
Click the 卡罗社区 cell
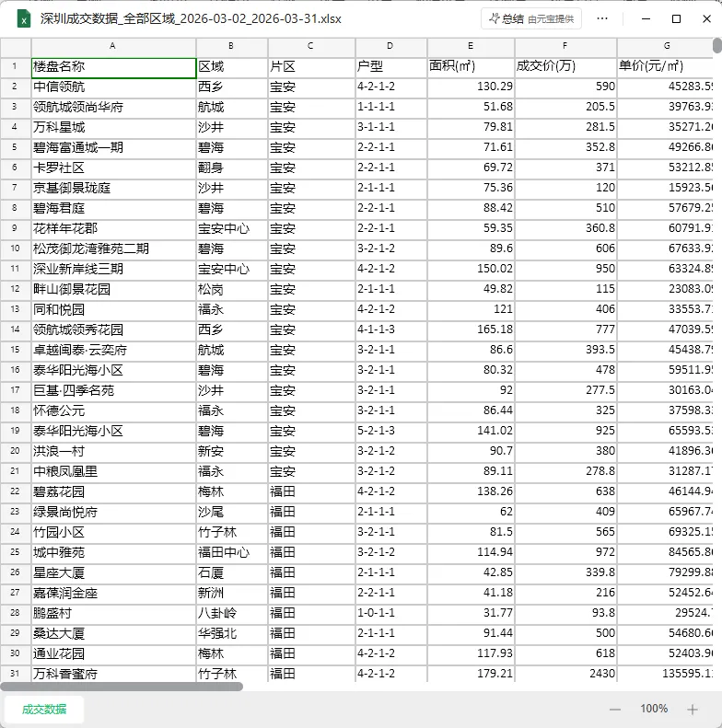coord(113,168)
